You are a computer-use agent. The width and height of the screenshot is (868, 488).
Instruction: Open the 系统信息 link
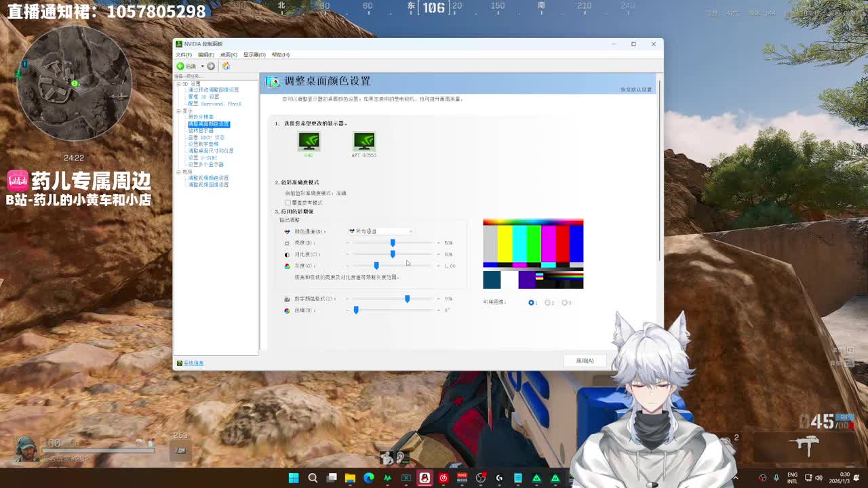click(x=193, y=363)
